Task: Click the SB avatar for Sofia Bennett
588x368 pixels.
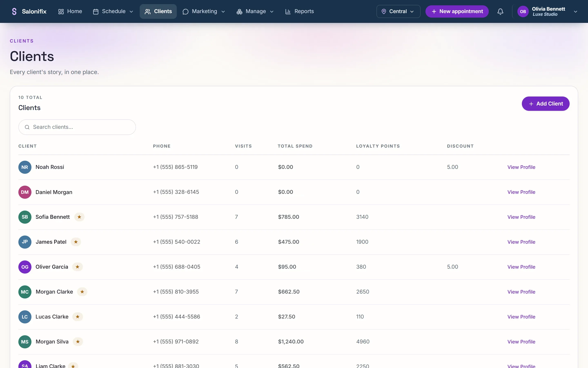Action: point(25,217)
